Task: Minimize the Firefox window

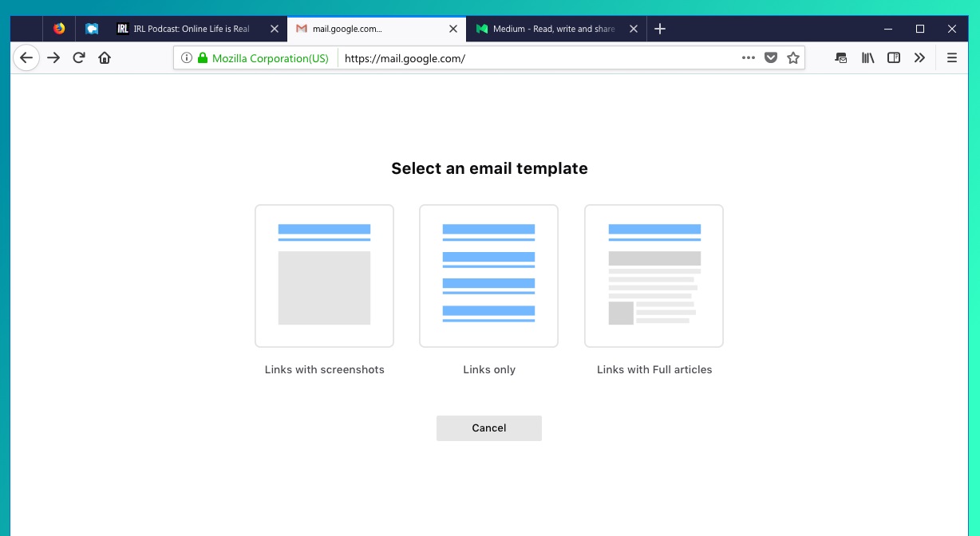Action: point(888,29)
